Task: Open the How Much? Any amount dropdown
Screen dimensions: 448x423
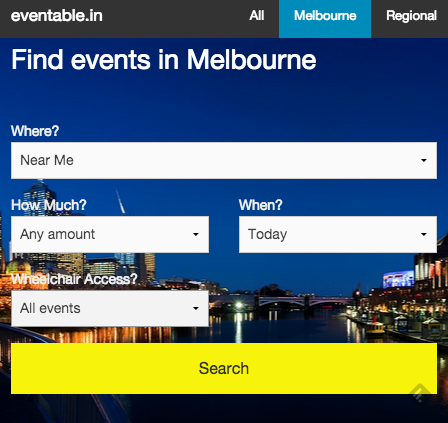Action: [110, 234]
